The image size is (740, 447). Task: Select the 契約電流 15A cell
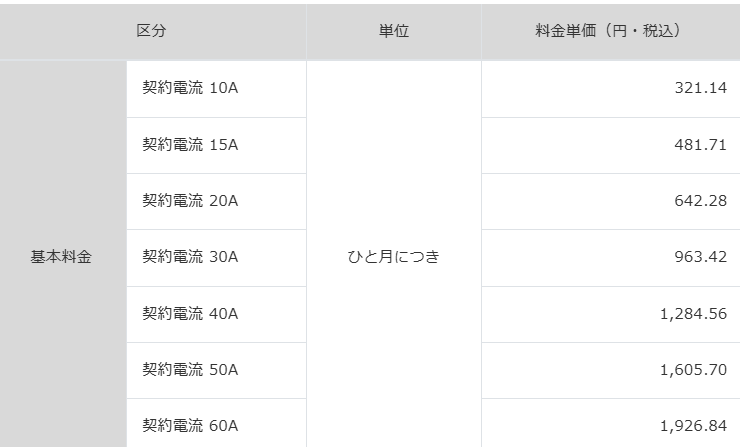coord(190,144)
